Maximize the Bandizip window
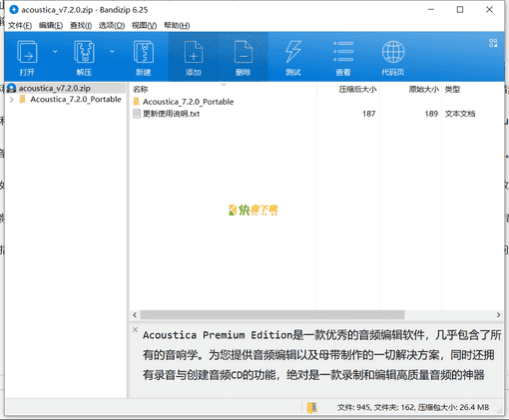This screenshot has width=509, height=420. (x=460, y=10)
